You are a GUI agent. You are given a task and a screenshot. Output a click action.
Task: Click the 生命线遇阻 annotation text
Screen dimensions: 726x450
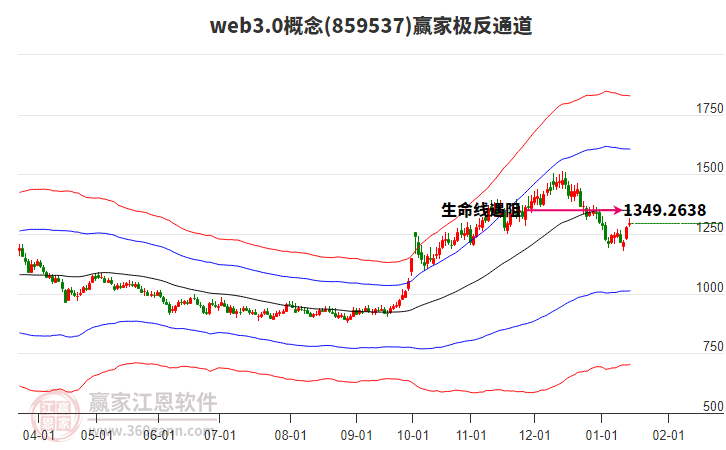(481, 210)
